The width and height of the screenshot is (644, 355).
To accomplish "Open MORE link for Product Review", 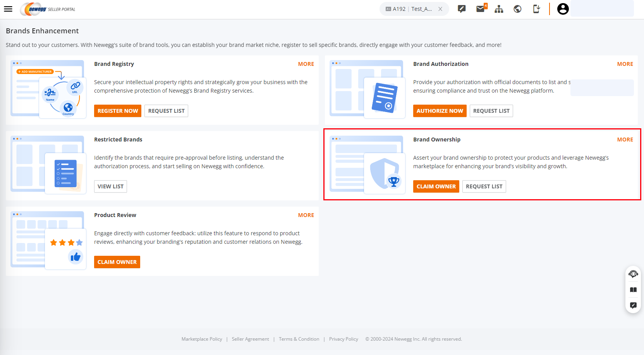I will click(x=306, y=215).
